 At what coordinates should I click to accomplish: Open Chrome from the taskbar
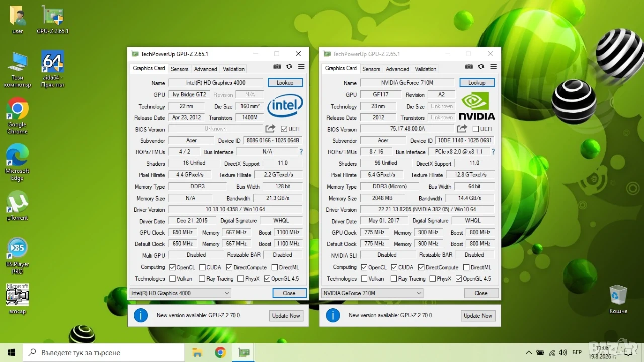[220, 352]
